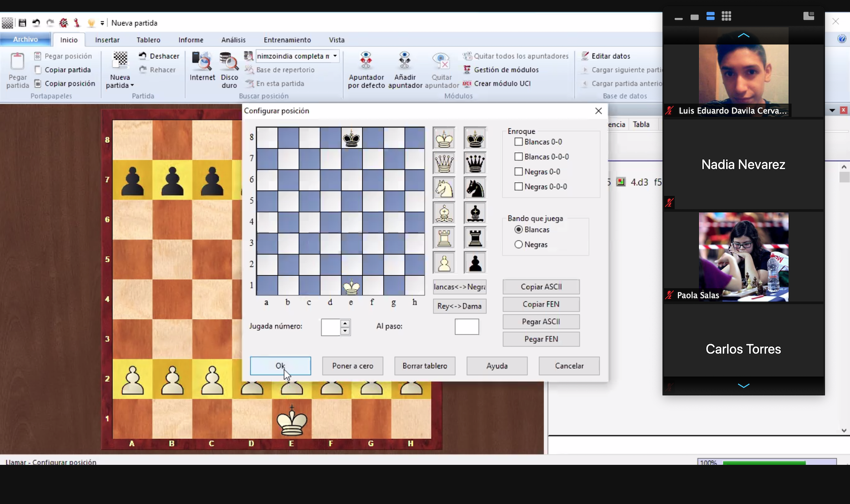Image resolution: width=850 pixels, height=504 pixels.
Task: Open Internet search icon
Action: click(x=202, y=61)
